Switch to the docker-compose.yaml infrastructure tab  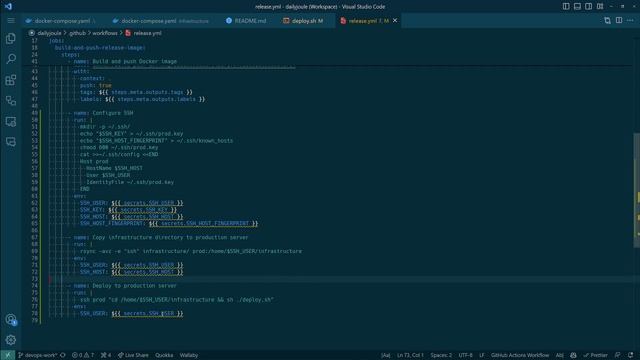(162, 21)
